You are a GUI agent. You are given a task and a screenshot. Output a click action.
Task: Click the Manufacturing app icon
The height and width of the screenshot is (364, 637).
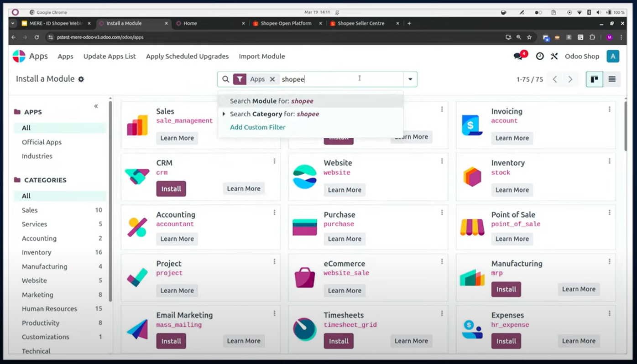click(472, 277)
